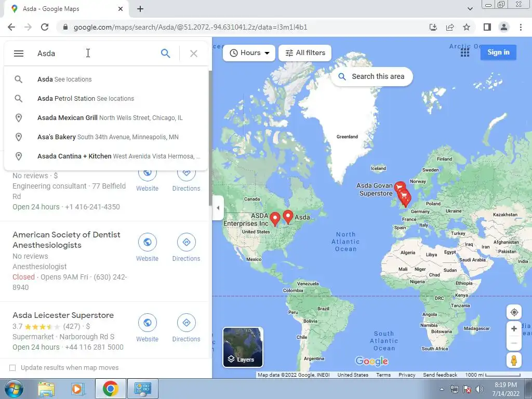Open the Google Maps hamburger menu
Screen dimensions: 532x399
click(19, 54)
